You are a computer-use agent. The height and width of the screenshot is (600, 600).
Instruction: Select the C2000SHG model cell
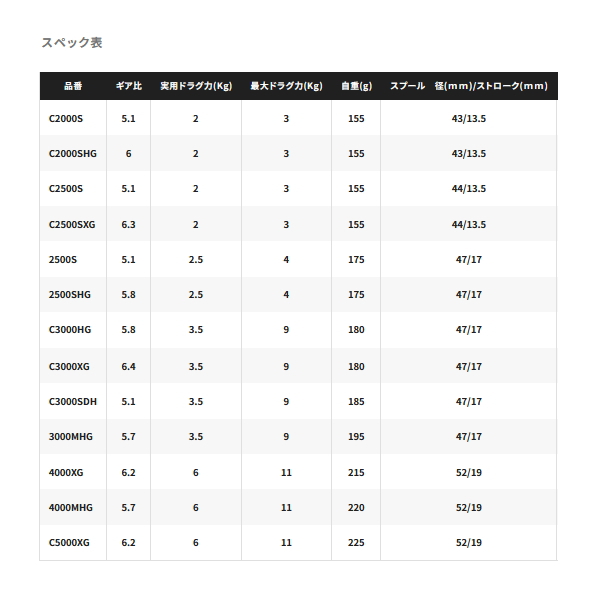73,154
